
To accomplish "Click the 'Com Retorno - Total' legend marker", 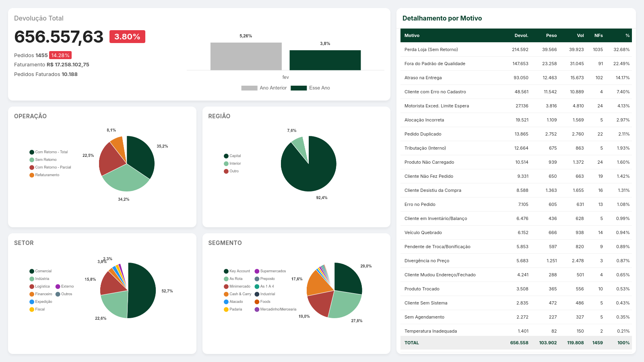I will pos(32,152).
